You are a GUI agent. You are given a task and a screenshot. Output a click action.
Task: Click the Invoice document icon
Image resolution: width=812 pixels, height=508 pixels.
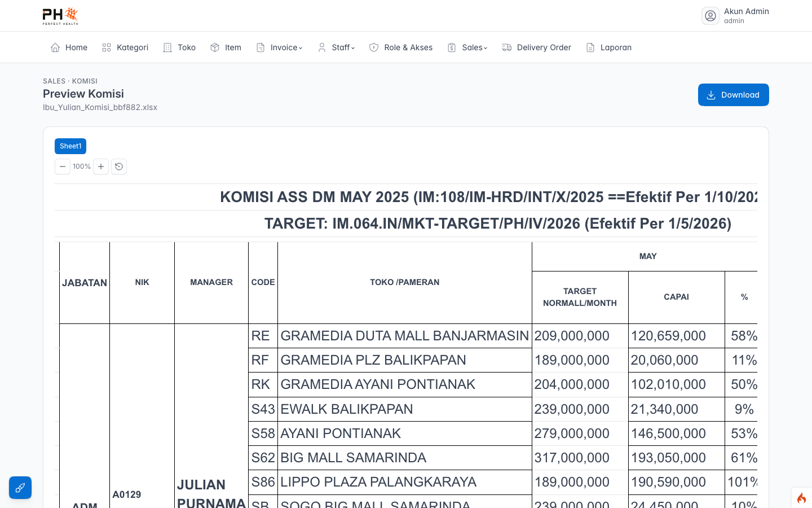(x=261, y=47)
